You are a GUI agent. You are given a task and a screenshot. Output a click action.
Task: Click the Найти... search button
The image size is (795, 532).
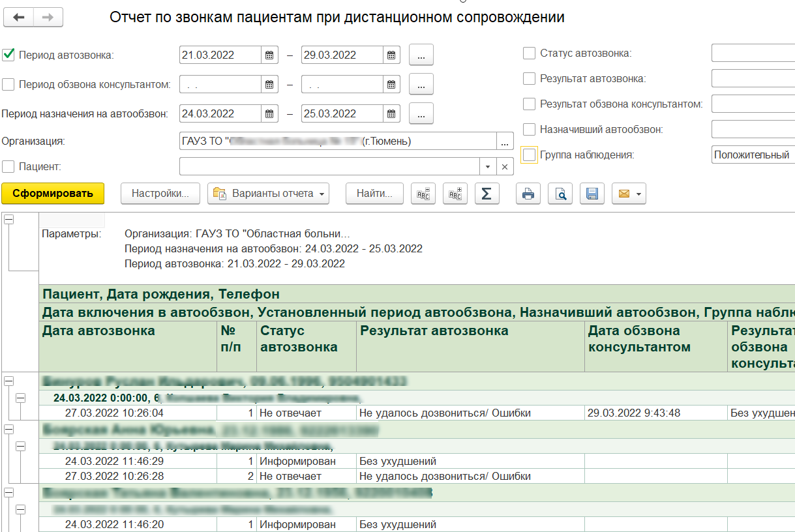pyautogui.click(x=374, y=194)
